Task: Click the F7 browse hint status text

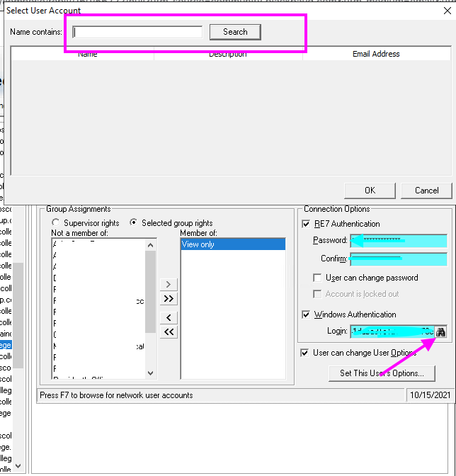Action: tap(116, 395)
